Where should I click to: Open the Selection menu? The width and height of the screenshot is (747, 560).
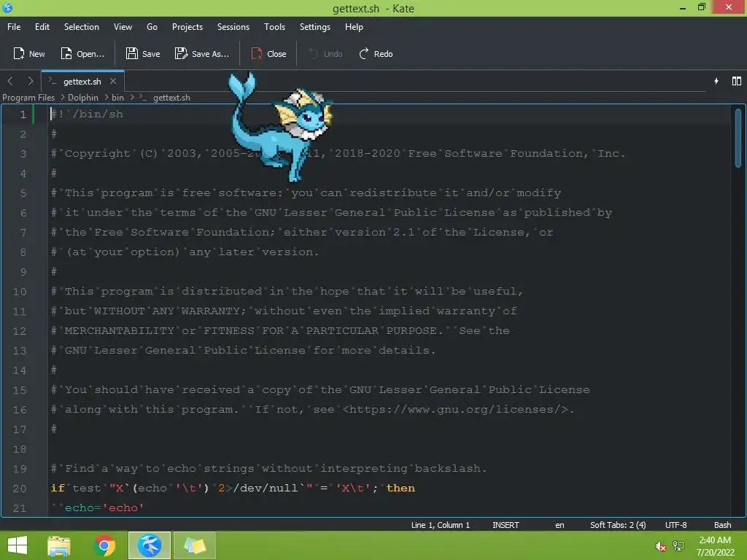pos(82,27)
